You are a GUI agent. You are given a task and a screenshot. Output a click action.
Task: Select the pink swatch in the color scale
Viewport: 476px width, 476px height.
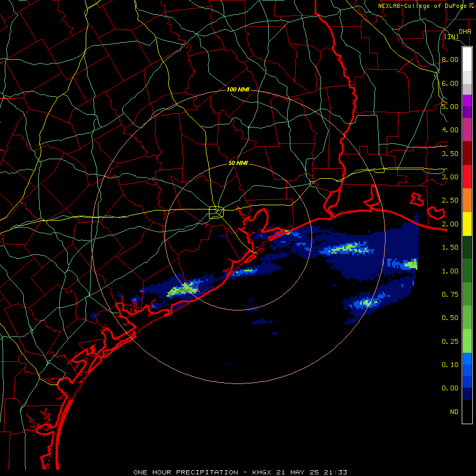(x=467, y=130)
